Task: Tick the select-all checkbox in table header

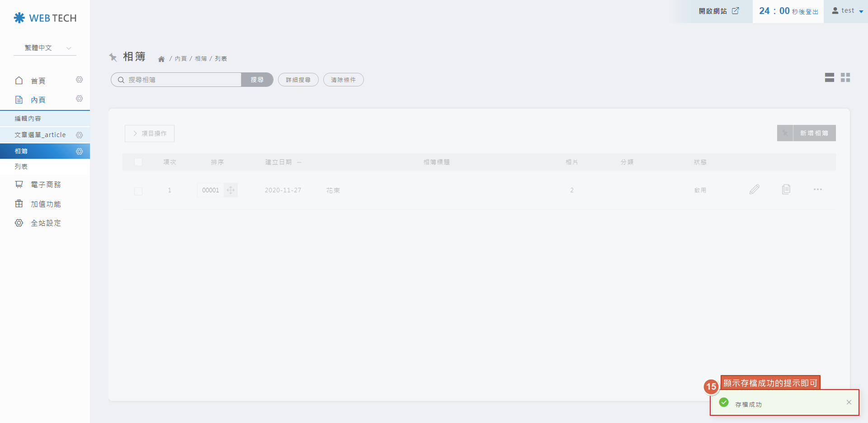Action: click(138, 162)
